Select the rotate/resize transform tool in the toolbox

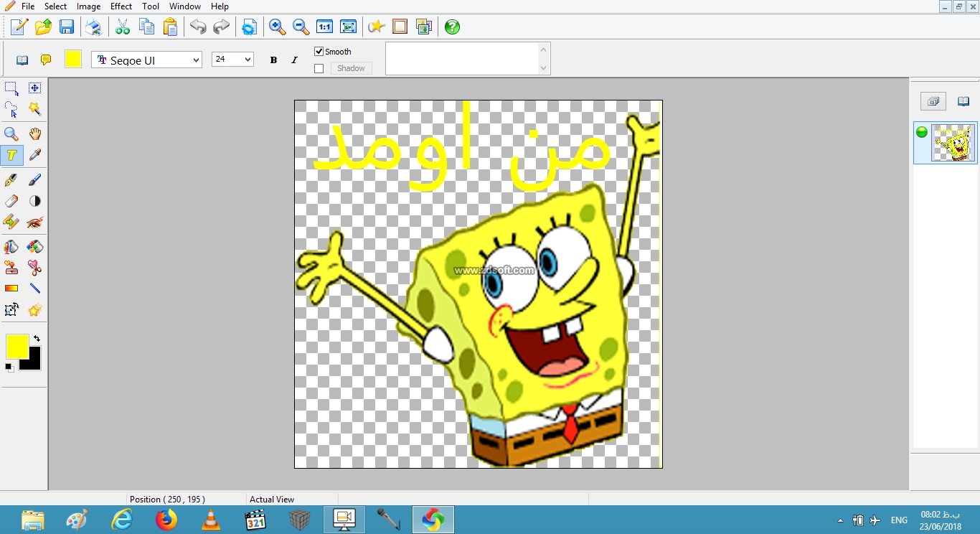tap(11, 310)
